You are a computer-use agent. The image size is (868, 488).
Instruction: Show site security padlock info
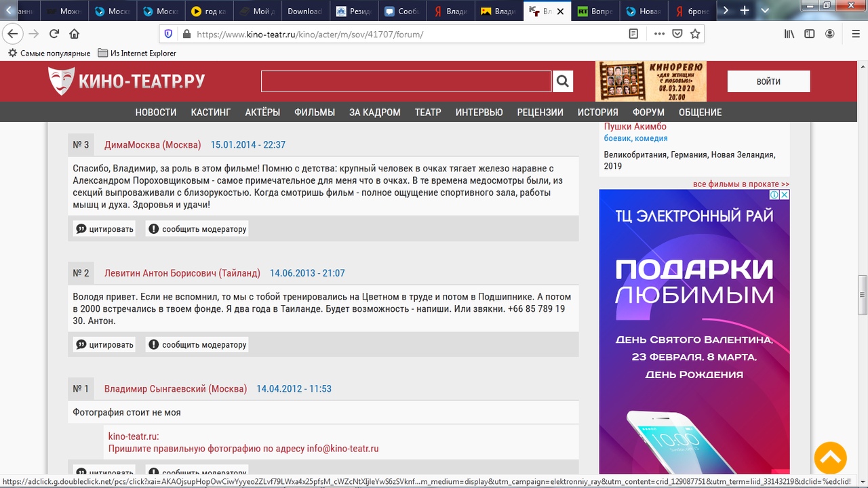[186, 34]
